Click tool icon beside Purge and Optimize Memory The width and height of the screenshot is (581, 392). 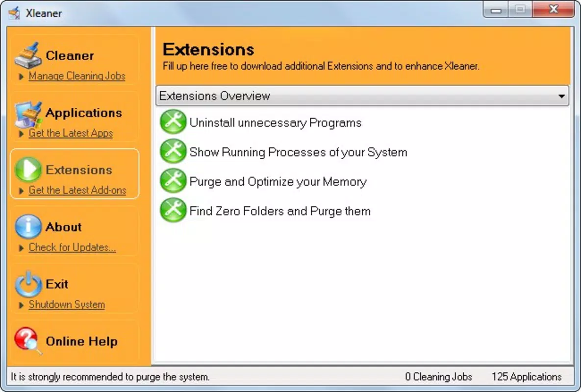coord(173,181)
